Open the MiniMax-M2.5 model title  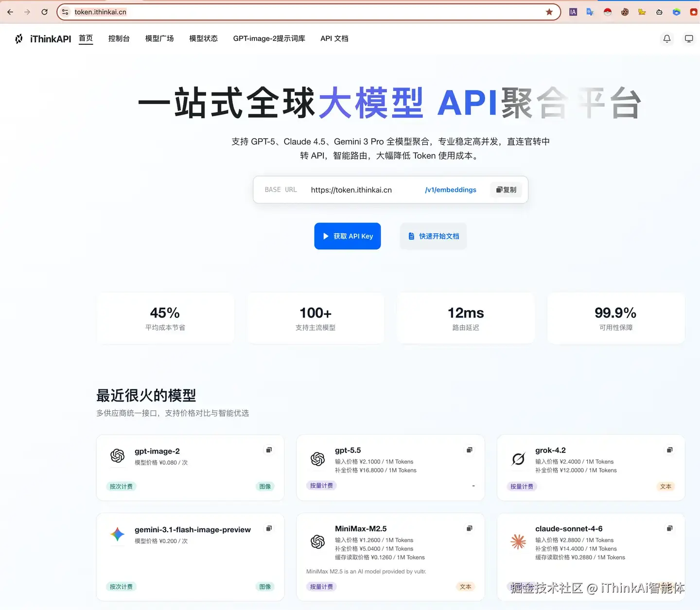click(361, 528)
